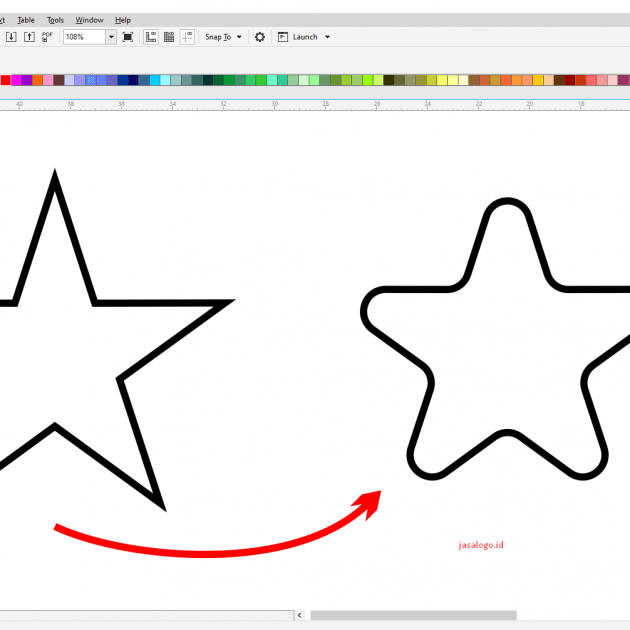
Task: Open the Help menu
Action: coord(123,20)
